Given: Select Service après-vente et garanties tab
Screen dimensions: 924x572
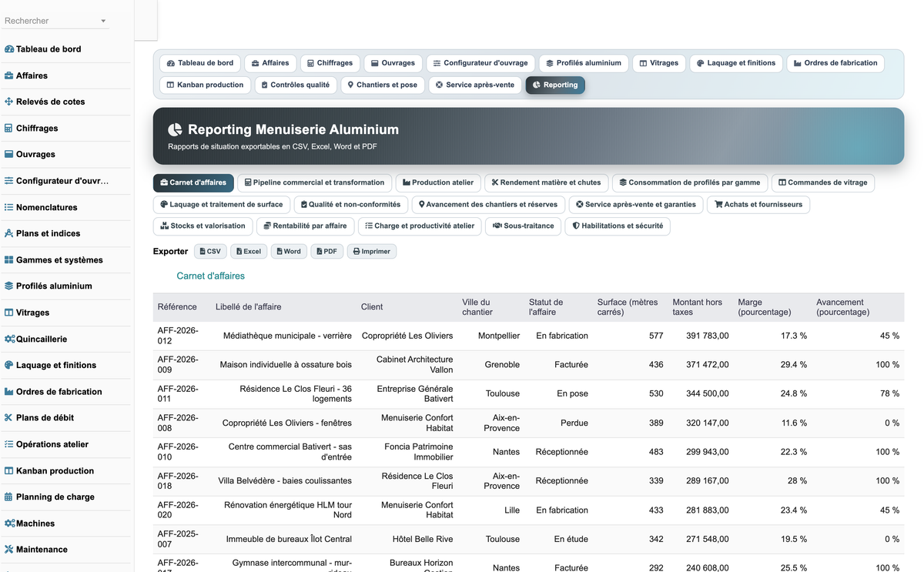Looking at the screenshot, I should tap(636, 204).
